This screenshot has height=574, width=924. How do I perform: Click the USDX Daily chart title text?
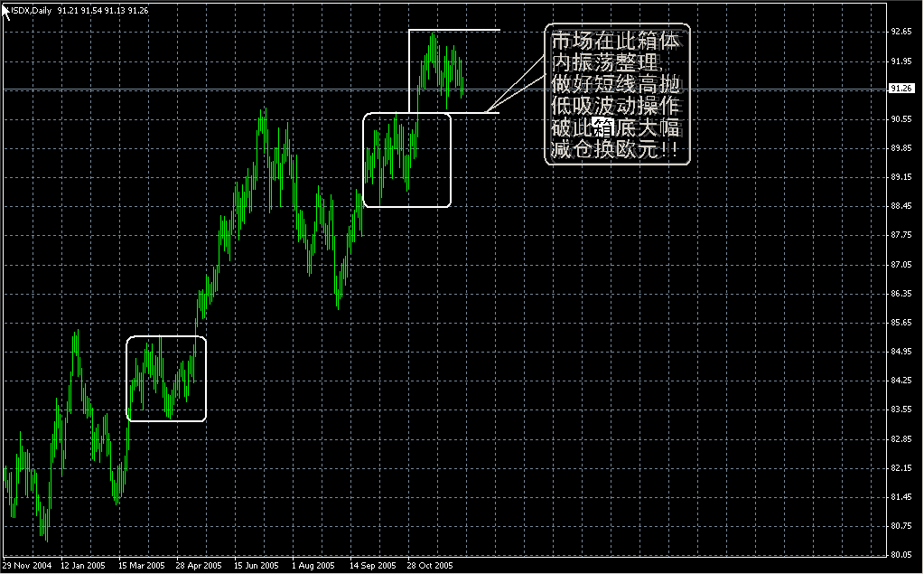tap(30, 11)
